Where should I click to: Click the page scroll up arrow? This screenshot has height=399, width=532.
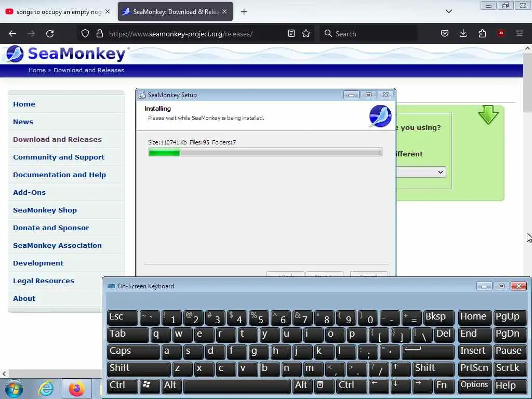527,48
